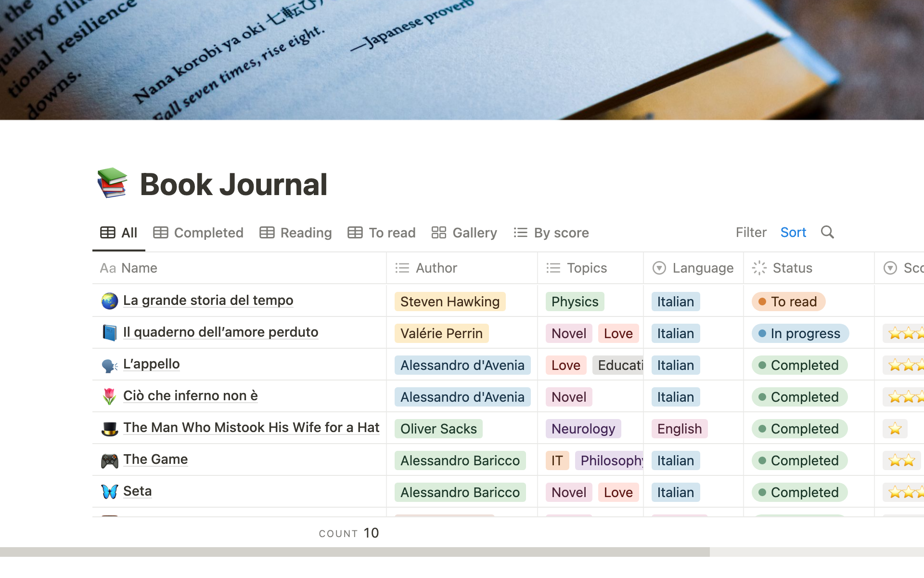This screenshot has height=578, width=924.
Task: Open the Status column header options
Action: click(792, 268)
